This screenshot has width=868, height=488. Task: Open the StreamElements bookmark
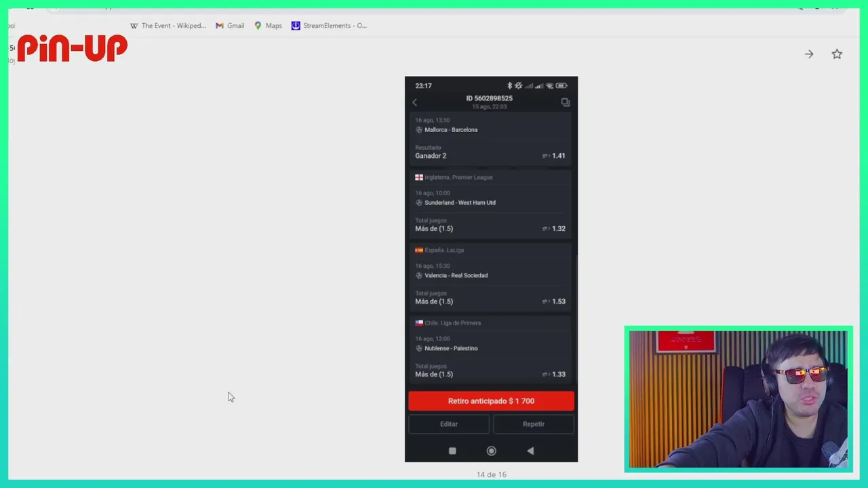[x=329, y=26]
